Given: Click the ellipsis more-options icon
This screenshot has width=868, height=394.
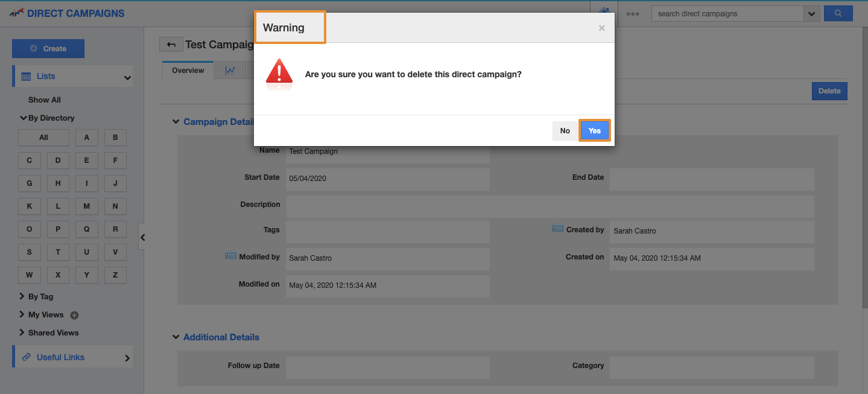Looking at the screenshot, I should click(x=633, y=13).
